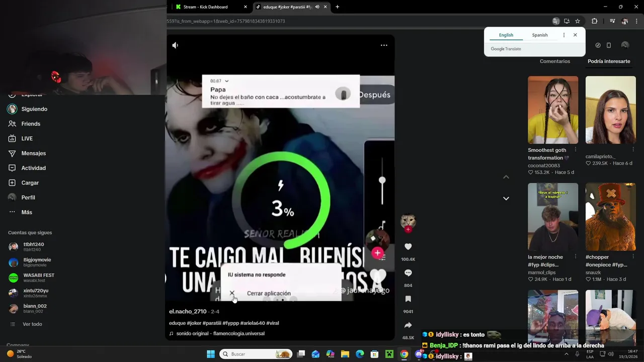The width and height of the screenshot is (644, 362).
Task: Open Chrome extensions puzzle icon
Action: (x=595, y=21)
